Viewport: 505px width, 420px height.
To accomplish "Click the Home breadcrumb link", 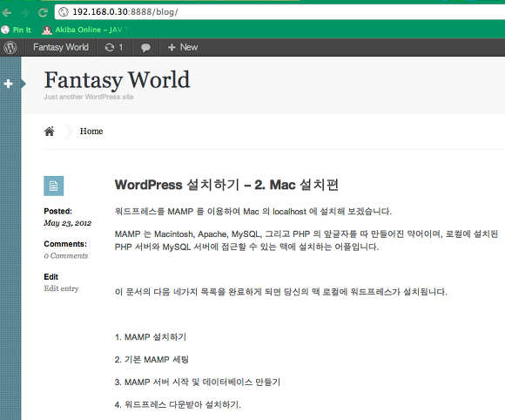I will click(91, 132).
